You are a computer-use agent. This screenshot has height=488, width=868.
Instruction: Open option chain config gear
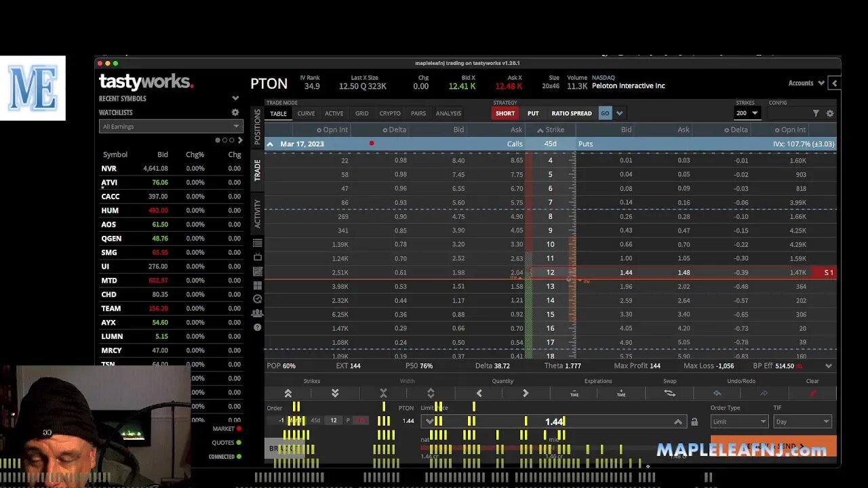point(830,113)
